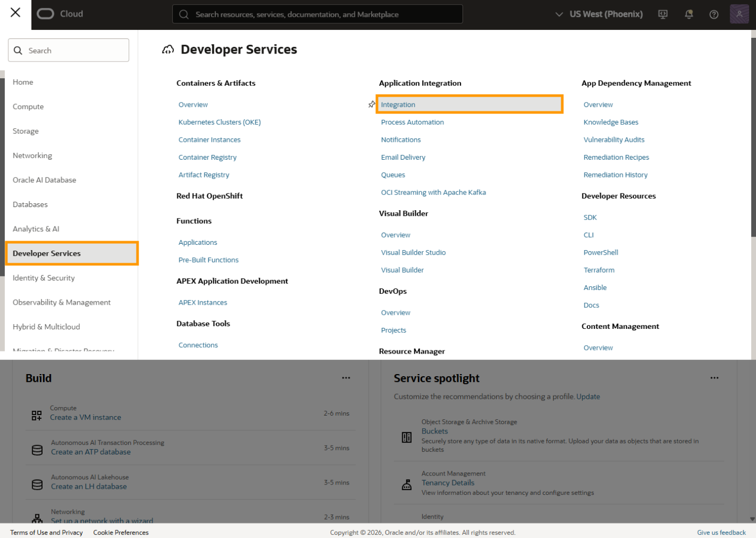Screen dimensions: 756x538
Task: Open the help question mark menu
Action: [714, 14]
